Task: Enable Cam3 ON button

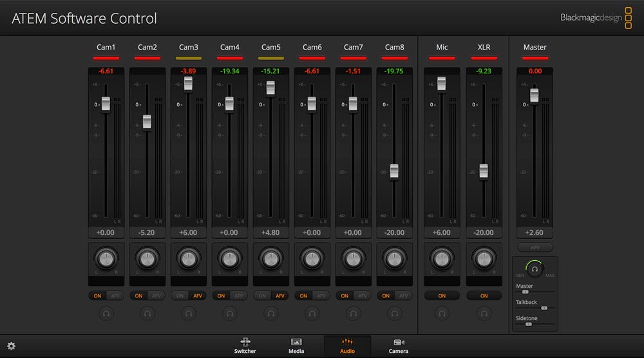Action: (180, 296)
